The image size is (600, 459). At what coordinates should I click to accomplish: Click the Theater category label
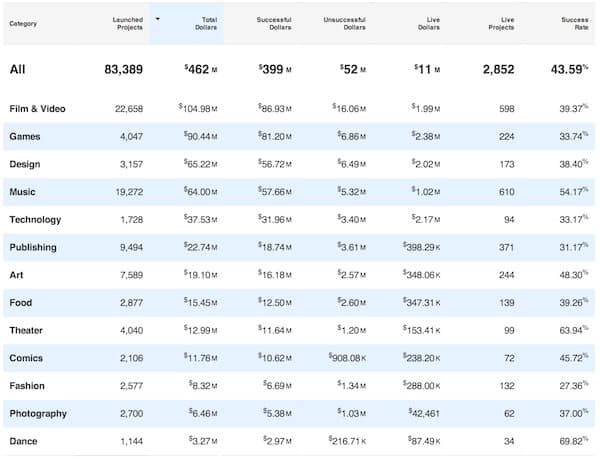(27, 330)
